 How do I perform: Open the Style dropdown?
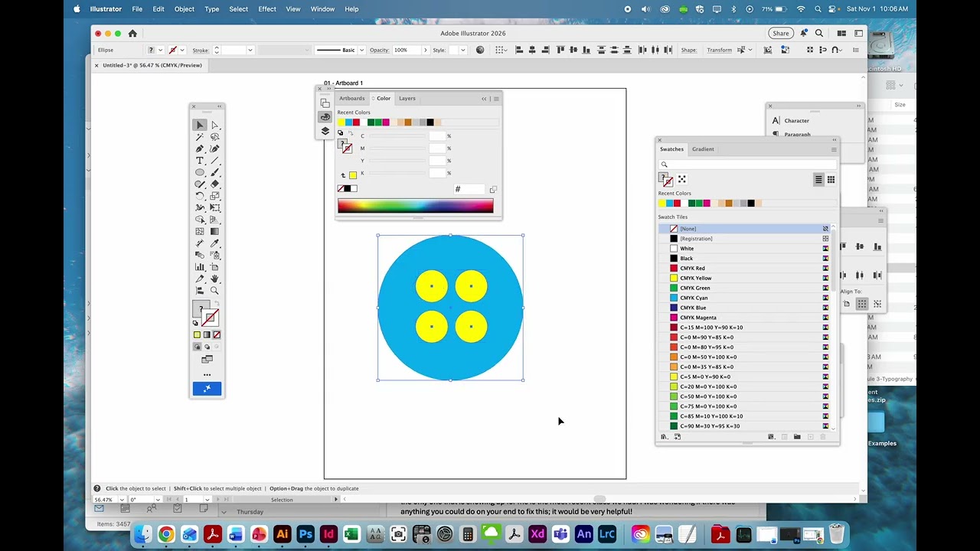[462, 51]
